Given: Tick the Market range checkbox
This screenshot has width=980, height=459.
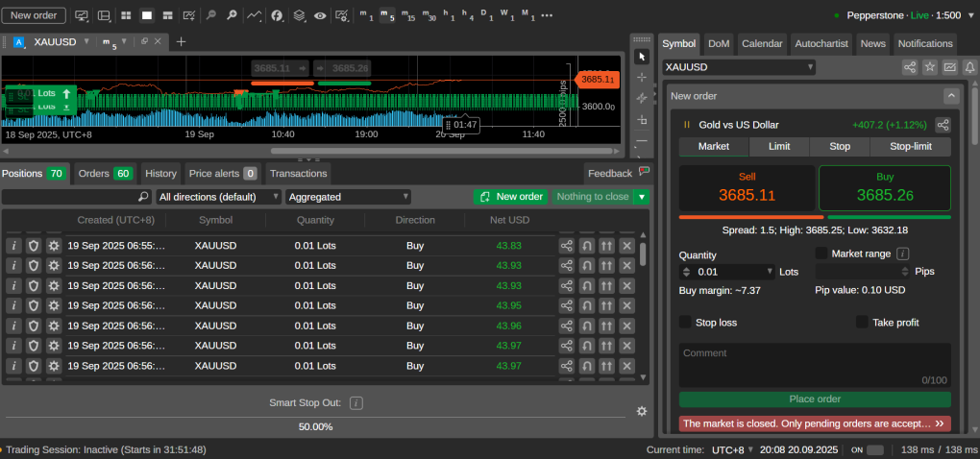Looking at the screenshot, I should pyautogui.click(x=821, y=254).
